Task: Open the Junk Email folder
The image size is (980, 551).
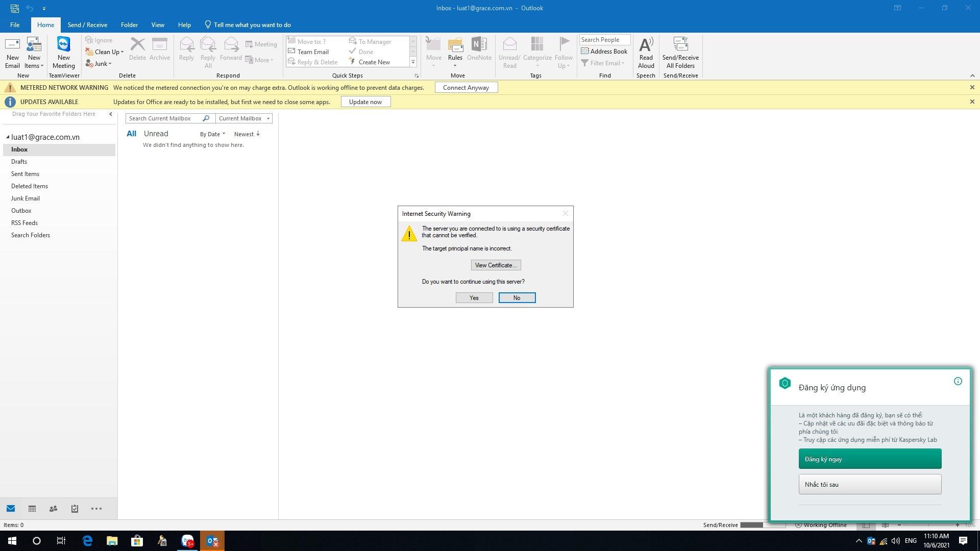Action: click(59, 198)
